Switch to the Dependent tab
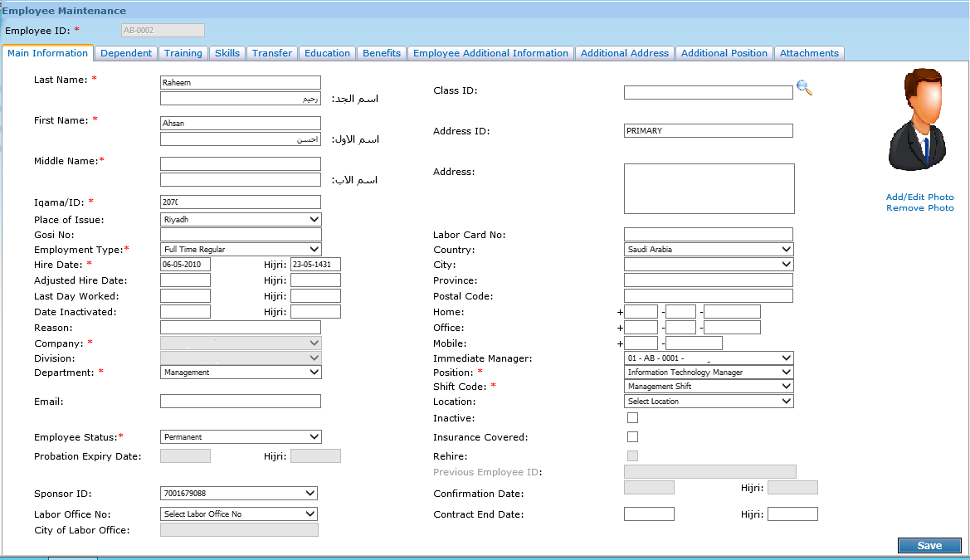970x560 pixels. pyautogui.click(x=126, y=53)
